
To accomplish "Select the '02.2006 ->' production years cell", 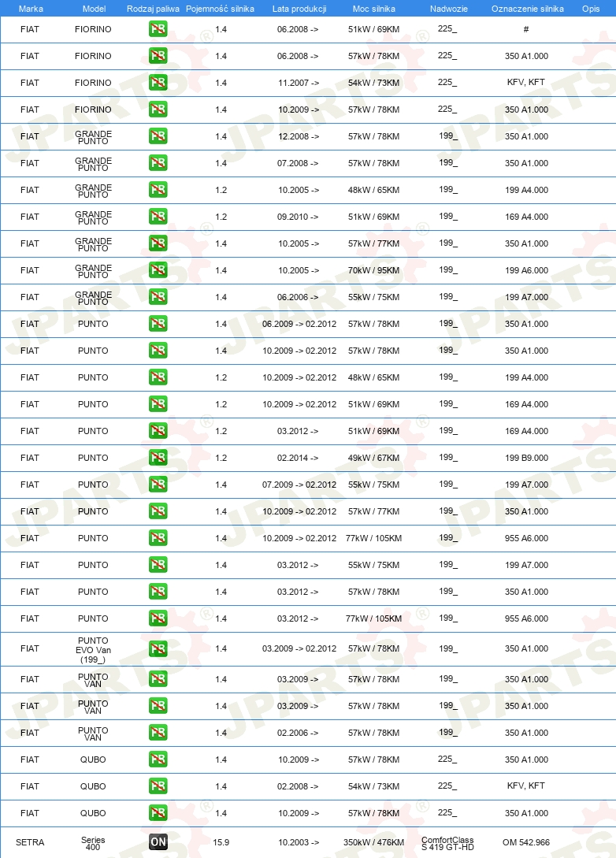I will point(298,733).
